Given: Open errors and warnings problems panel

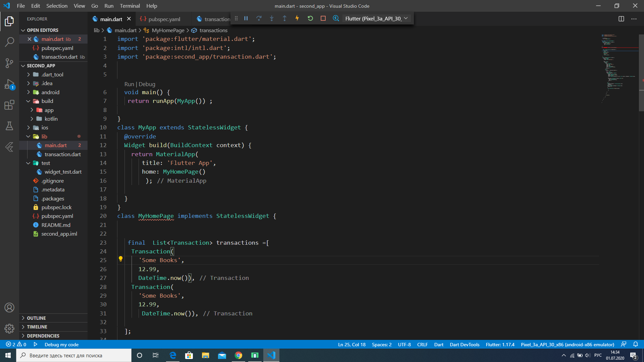Looking at the screenshot, I should coord(16,344).
